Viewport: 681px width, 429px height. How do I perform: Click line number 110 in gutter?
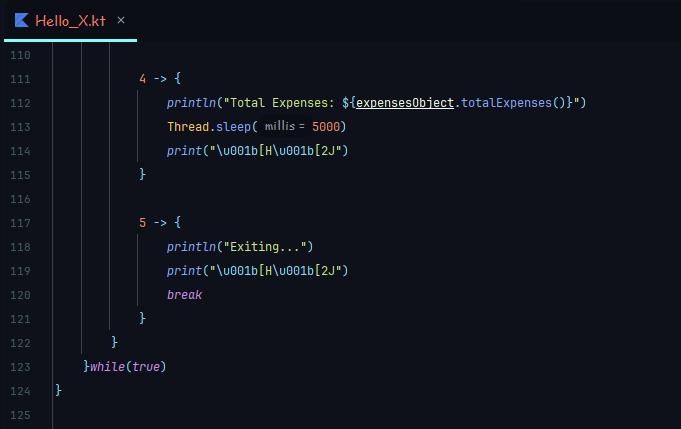point(20,55)
